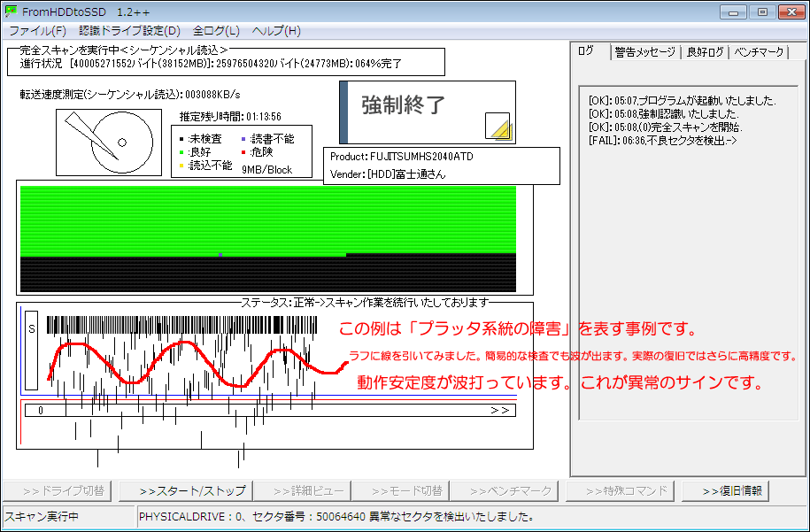
Task: Click the purple unreadable sector block
Action: pos(220,255)
